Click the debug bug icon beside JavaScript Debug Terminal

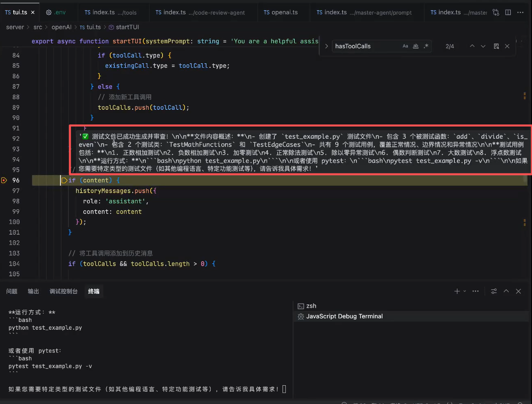pyautogui.click(x=301, y=316)
